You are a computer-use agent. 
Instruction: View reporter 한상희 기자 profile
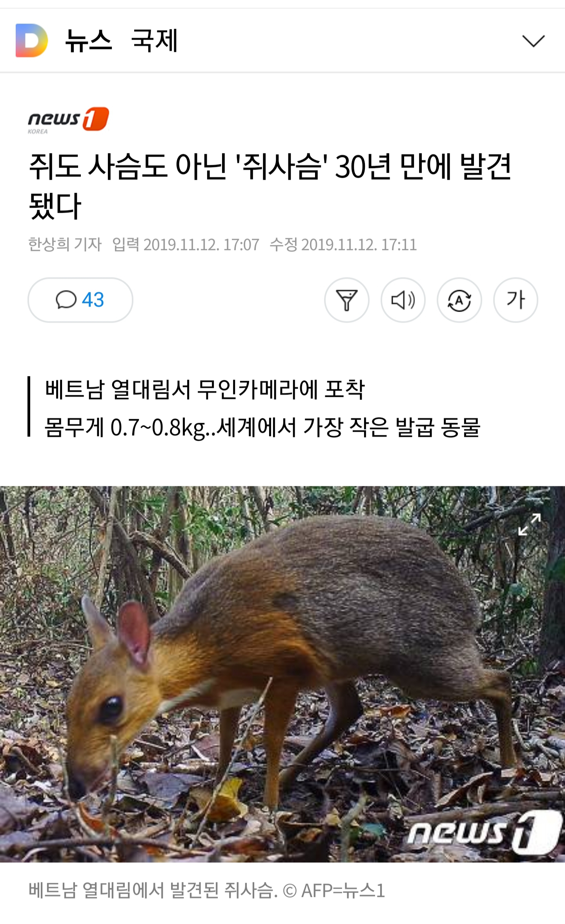click(65, 245)
